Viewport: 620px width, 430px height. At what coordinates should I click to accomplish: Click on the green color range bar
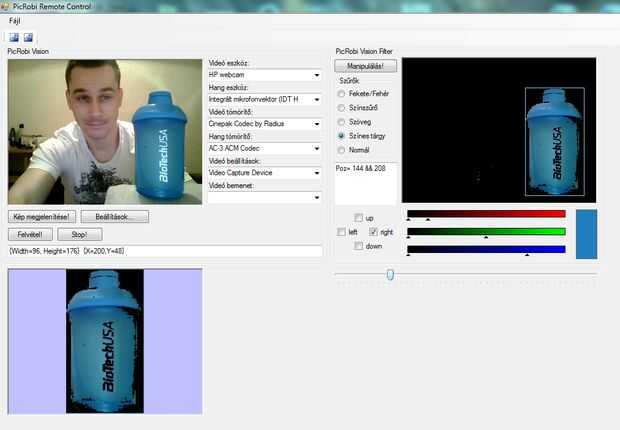pyautogui.click(x=486, y=232)
